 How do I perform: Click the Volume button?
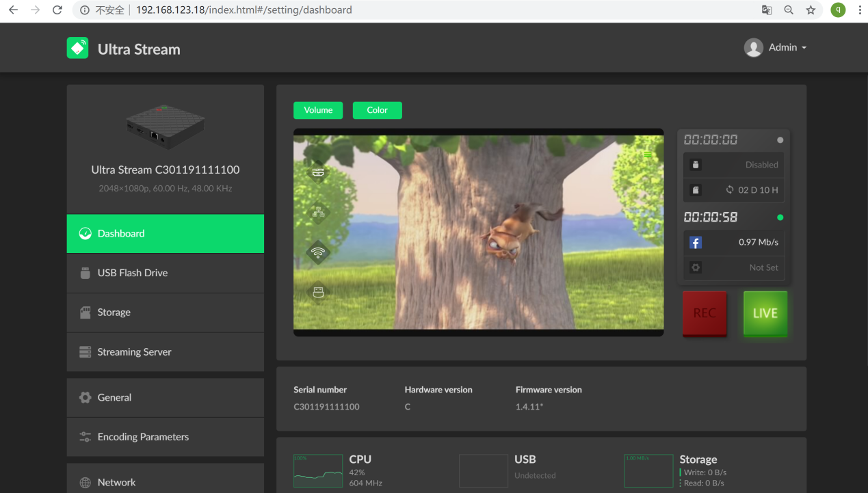318,110
